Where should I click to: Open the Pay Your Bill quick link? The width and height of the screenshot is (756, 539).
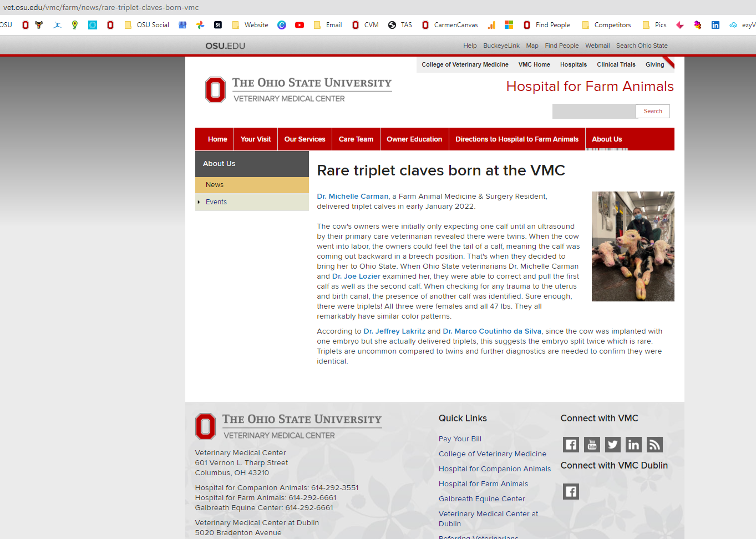(460, 439)
